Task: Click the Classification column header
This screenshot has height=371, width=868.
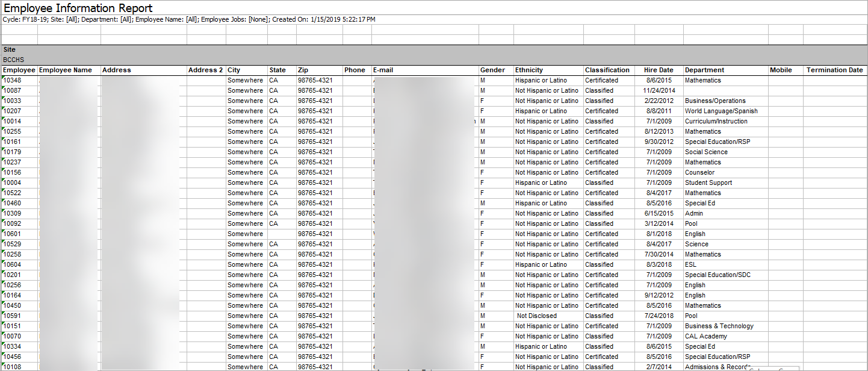Action: 607,70
